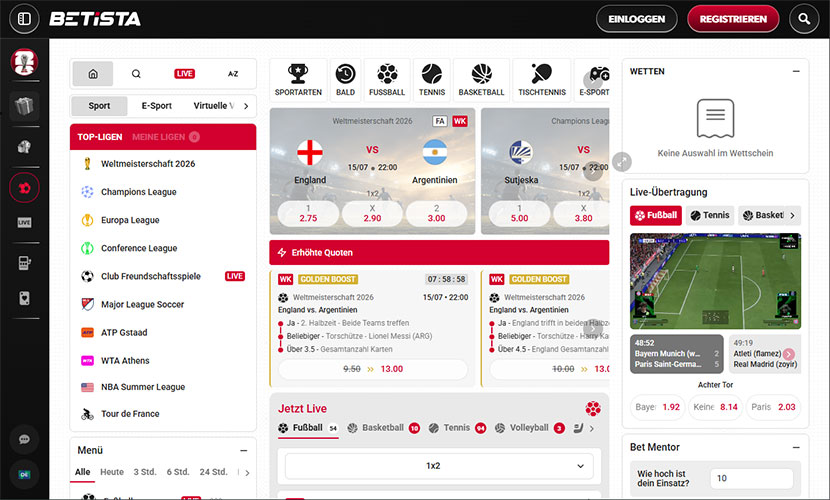Select the Basketball tab under Jetzt Live
Image resolution: width=830 pixels, height=500 pixels.
[383, 428]
